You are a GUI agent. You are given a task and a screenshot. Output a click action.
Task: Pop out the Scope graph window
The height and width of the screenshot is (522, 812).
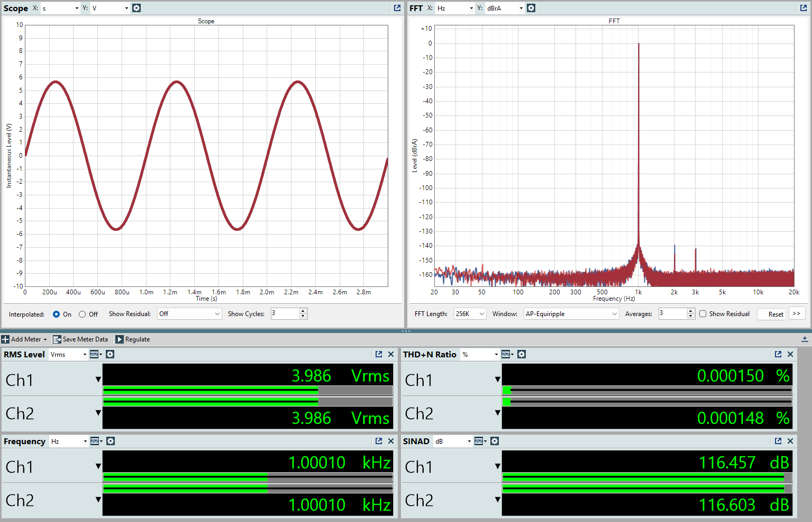(x=397, y=8)
